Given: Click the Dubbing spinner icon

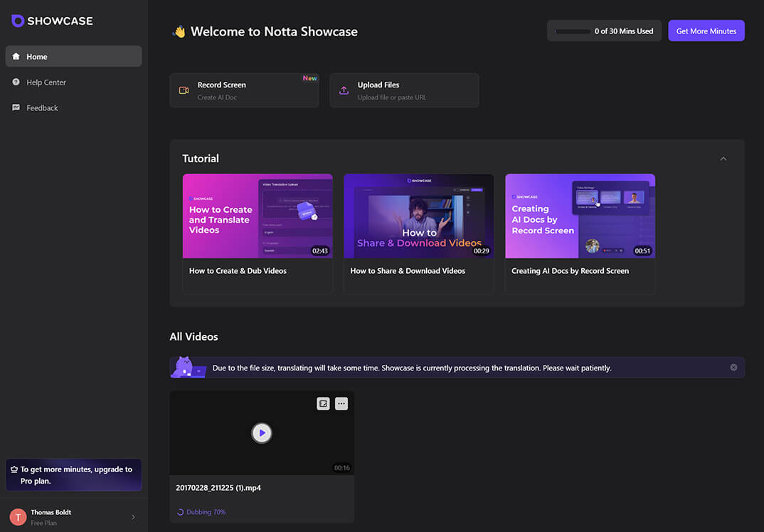Looking at the screenshot, I should 180,512.
